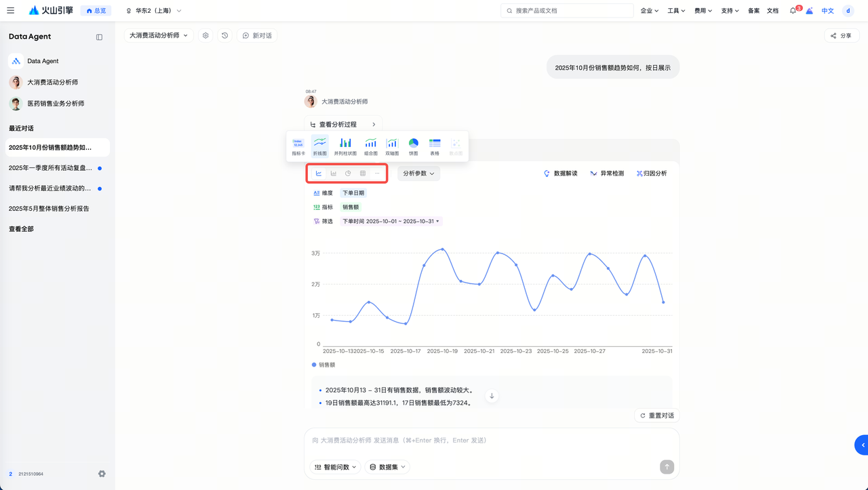Collapse the Data Agent sidebar panel
Image resolution: width=868 pixels, height=490 pixels.
(x=99, y=37)
